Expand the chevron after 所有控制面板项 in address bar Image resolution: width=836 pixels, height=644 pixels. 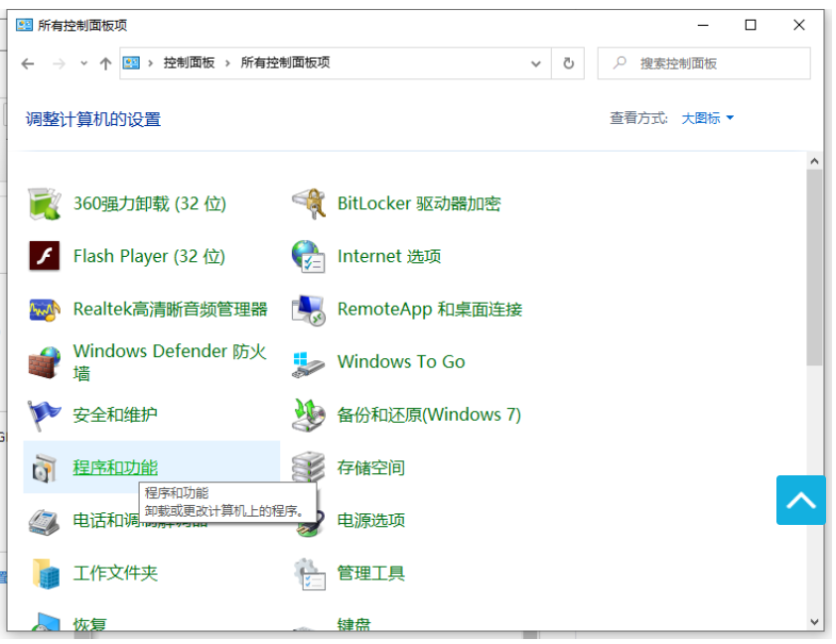click(x=341, y=63)
